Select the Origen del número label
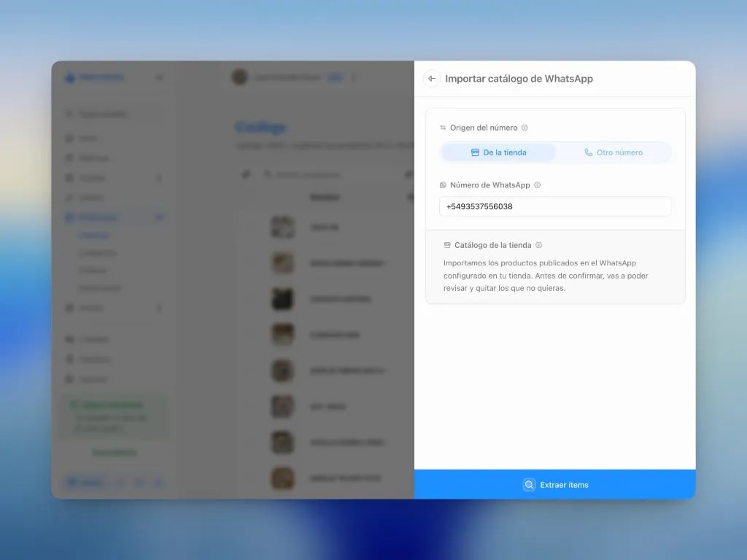The image size is (747, 560). click(484, 128)
